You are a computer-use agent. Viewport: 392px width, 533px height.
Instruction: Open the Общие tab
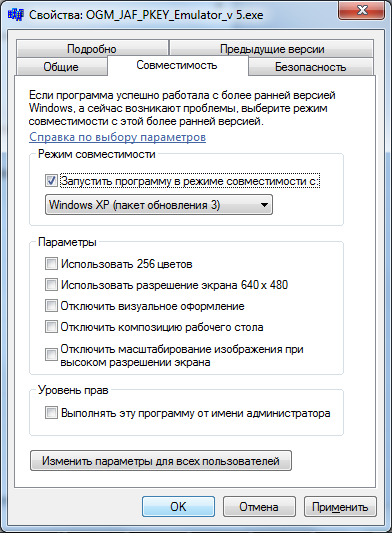point(61,67)
